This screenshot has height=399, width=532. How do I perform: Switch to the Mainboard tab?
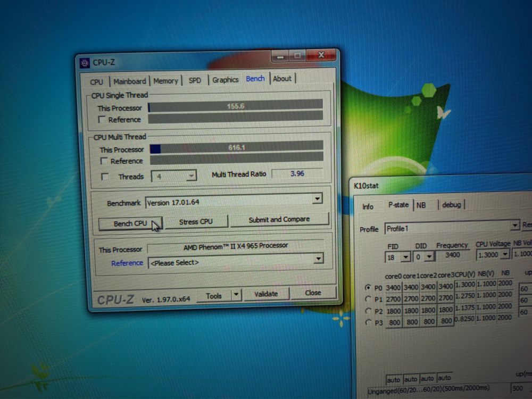[130, 81]
